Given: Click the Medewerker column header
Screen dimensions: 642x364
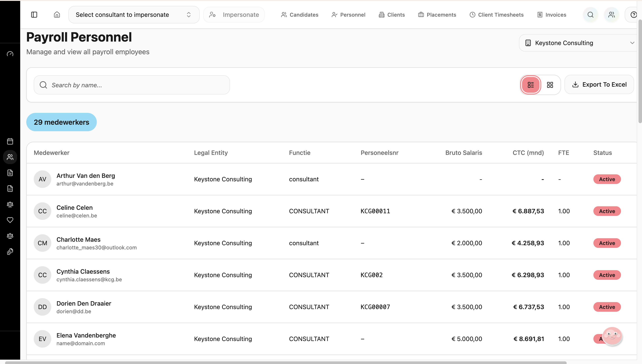Looking at the screenshot, I should [51, 153].
